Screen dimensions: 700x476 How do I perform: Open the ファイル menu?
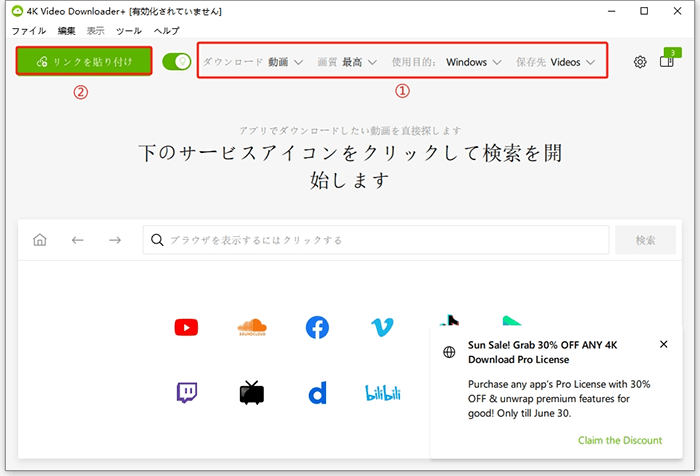click(29, 31)
